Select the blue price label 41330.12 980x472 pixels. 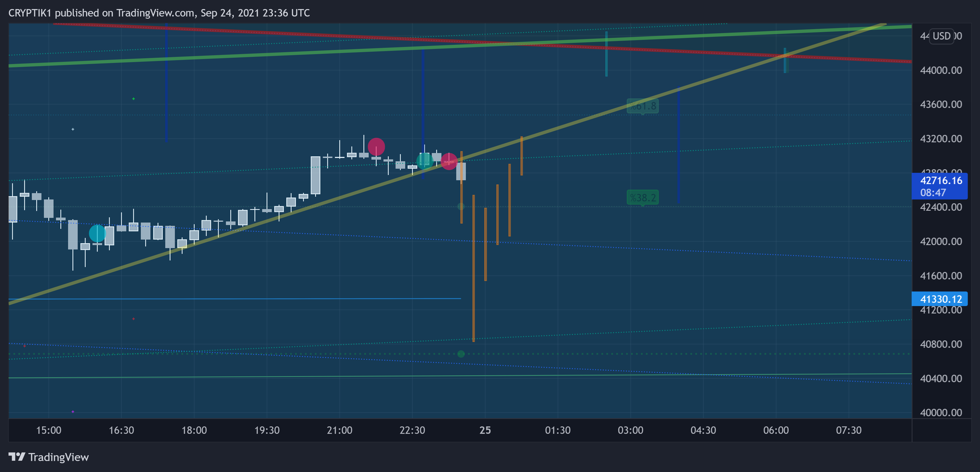pyautogui.click(x=940, y=299)
